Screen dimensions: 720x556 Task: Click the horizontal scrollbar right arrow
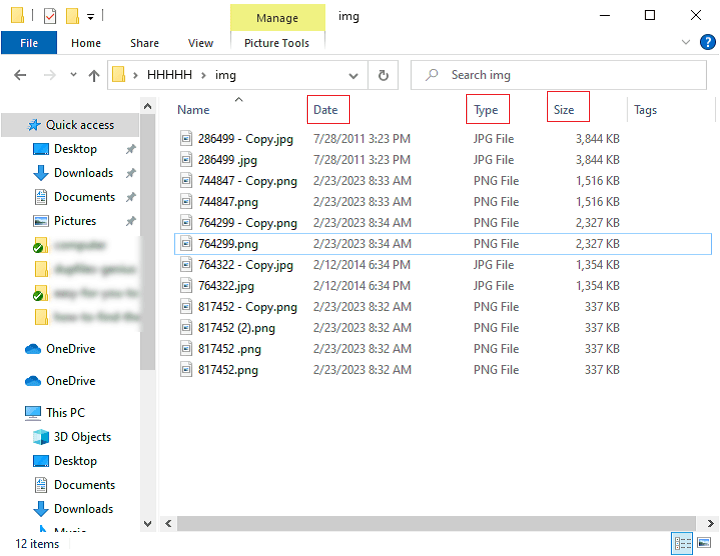pos(710,523)
